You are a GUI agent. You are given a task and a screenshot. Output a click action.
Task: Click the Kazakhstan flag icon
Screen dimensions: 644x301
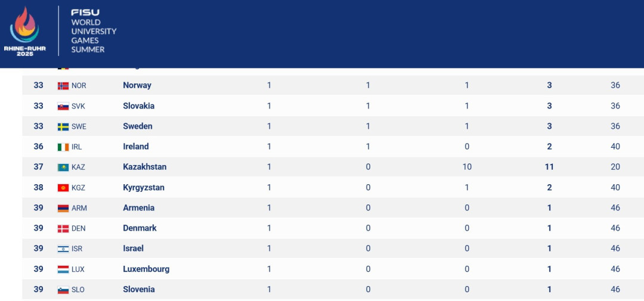click(x=63, y=167)
